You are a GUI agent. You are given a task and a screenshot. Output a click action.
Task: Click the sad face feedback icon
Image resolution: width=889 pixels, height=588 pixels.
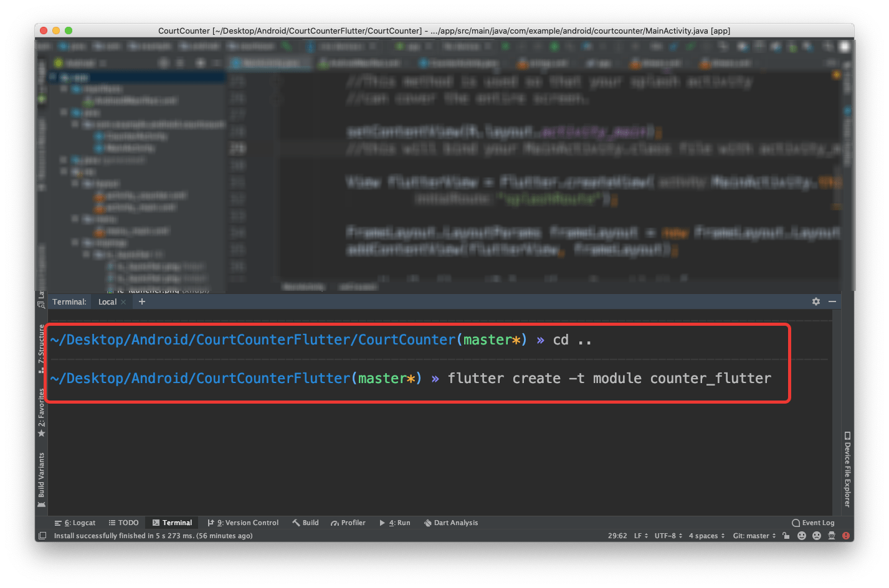click(x=817, y=536)
